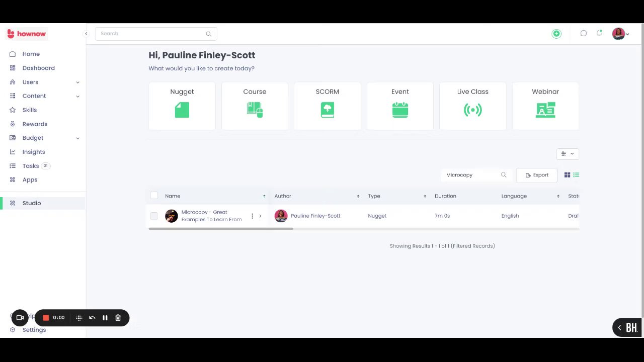Screen dimensions: 644x362
Task: Sort by Language column
Action: click(558, 196)
